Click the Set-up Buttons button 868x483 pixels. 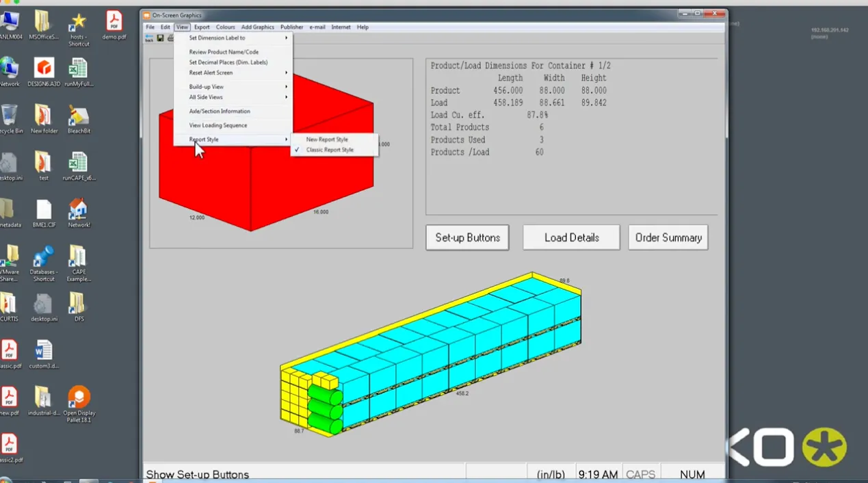click(x=467, y=237)
